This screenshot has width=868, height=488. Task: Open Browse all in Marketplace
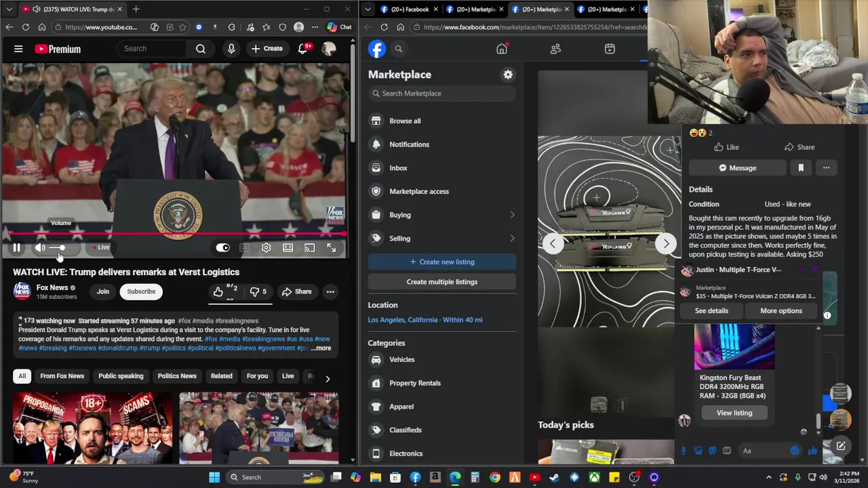coord(441,121)
